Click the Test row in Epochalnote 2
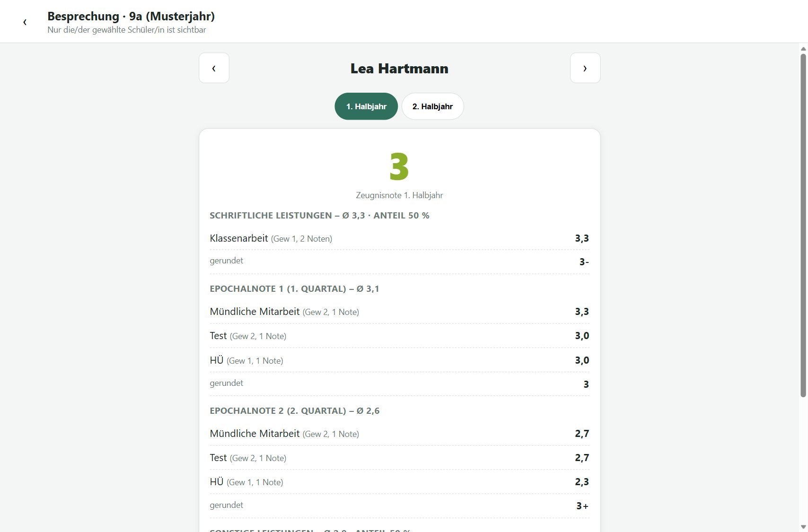 point(400,458)
